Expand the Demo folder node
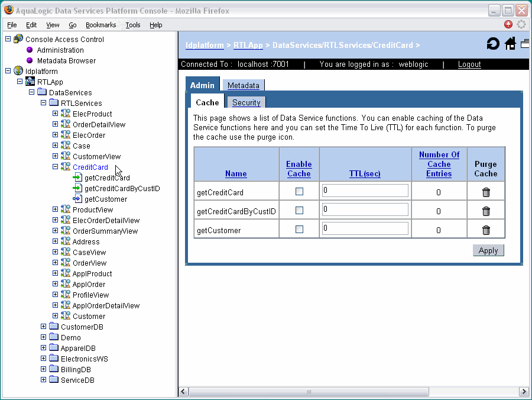The width and height of the screenshot is (532, 400). pos(43,337)
